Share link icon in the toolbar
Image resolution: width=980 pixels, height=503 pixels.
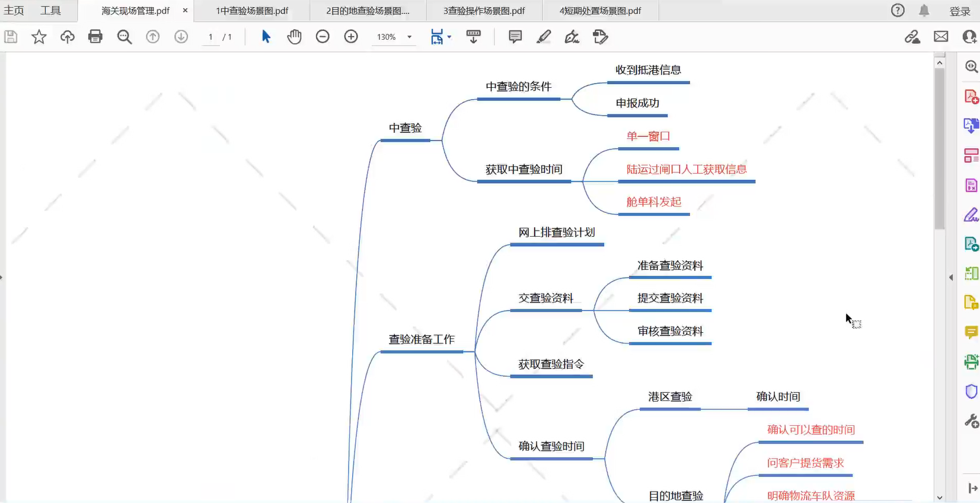[x=912, y=37]
